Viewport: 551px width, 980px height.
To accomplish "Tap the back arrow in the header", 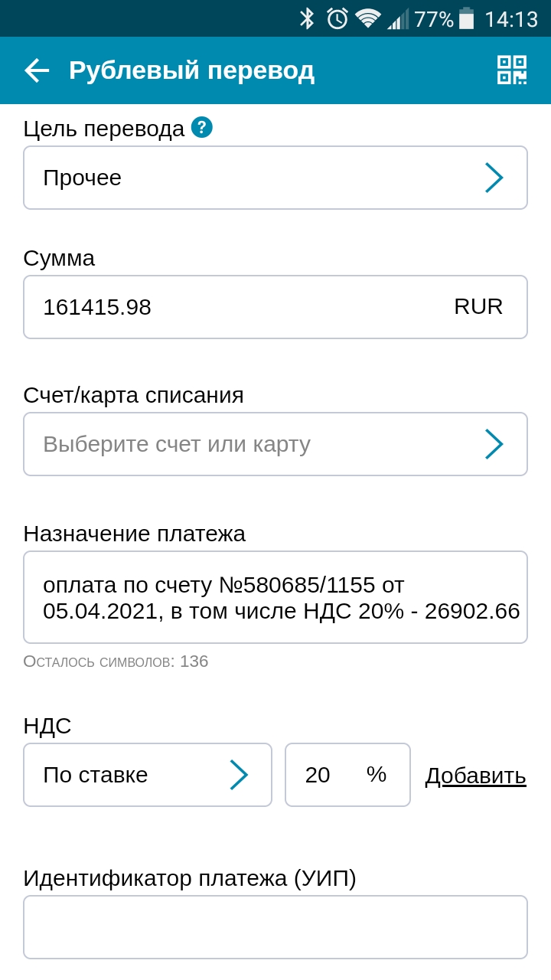I will pos(37,70).
